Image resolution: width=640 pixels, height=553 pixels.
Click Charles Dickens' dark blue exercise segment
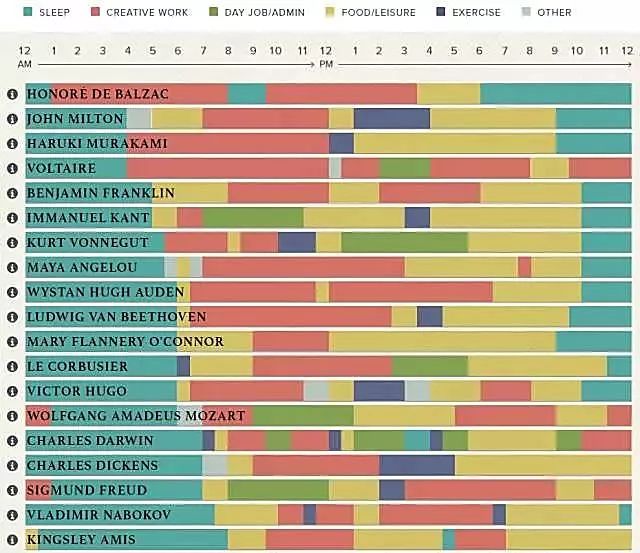pos(417,465)
